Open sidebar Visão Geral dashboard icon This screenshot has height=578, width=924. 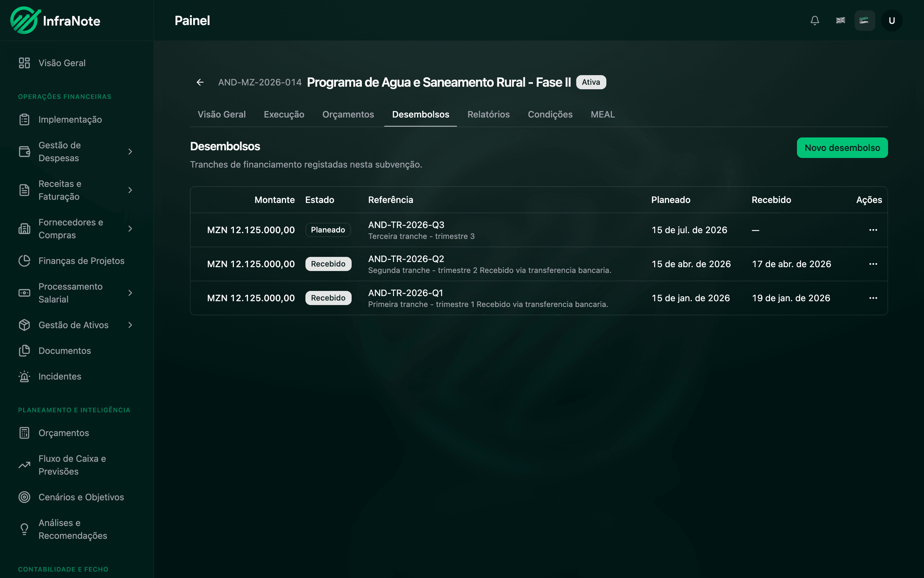coord(24,63)
